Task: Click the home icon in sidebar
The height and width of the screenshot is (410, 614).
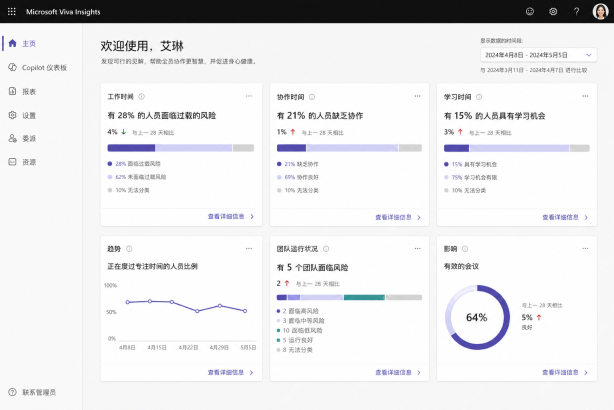Action: 13,43
